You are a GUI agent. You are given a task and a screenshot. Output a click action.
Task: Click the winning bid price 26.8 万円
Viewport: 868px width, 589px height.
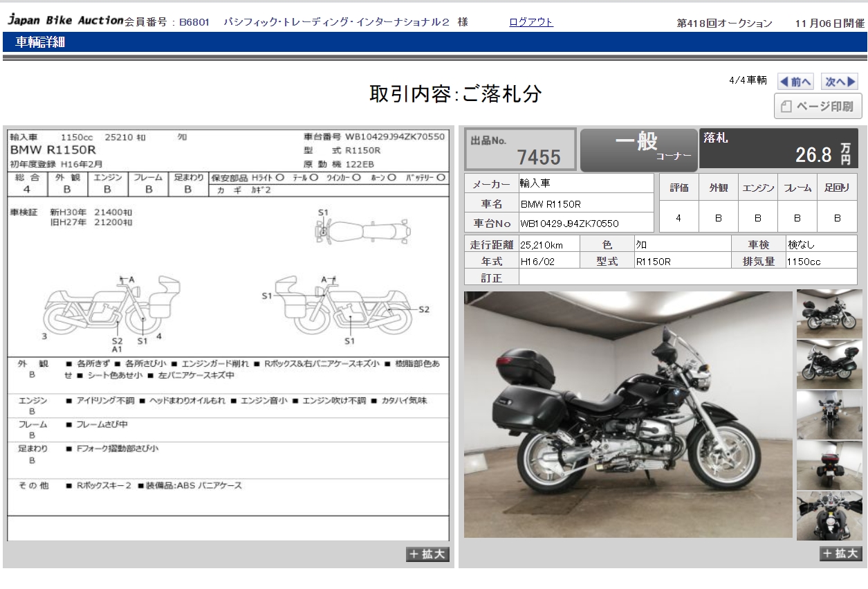point(823,154)
